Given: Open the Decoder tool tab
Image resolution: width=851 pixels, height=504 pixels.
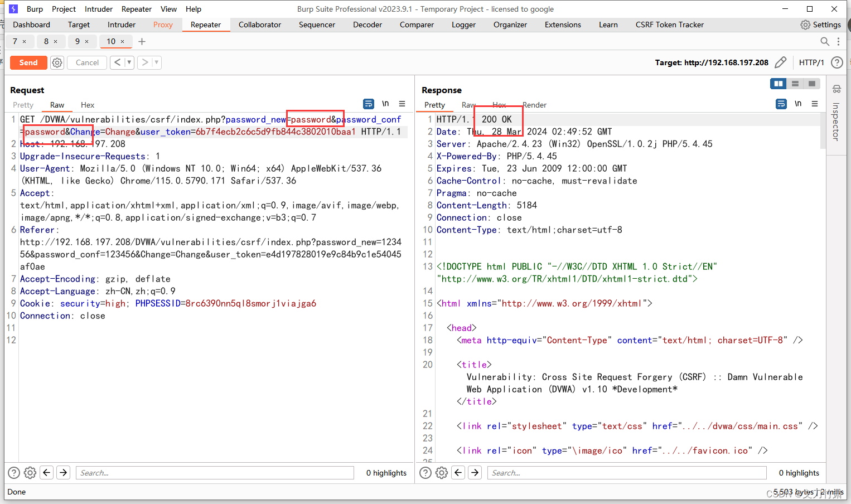Looking at the screenshot, I should coord(368,25).
